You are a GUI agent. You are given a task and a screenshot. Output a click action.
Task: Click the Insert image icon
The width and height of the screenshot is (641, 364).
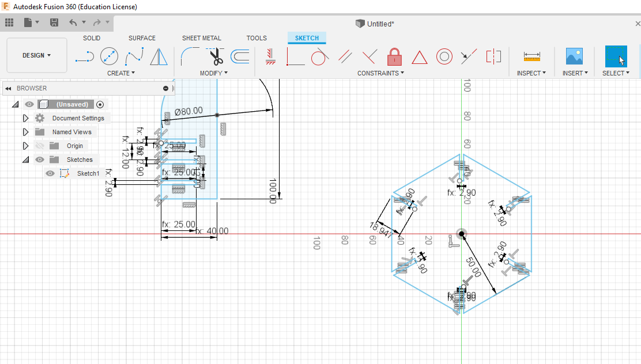tap(574, 56)
